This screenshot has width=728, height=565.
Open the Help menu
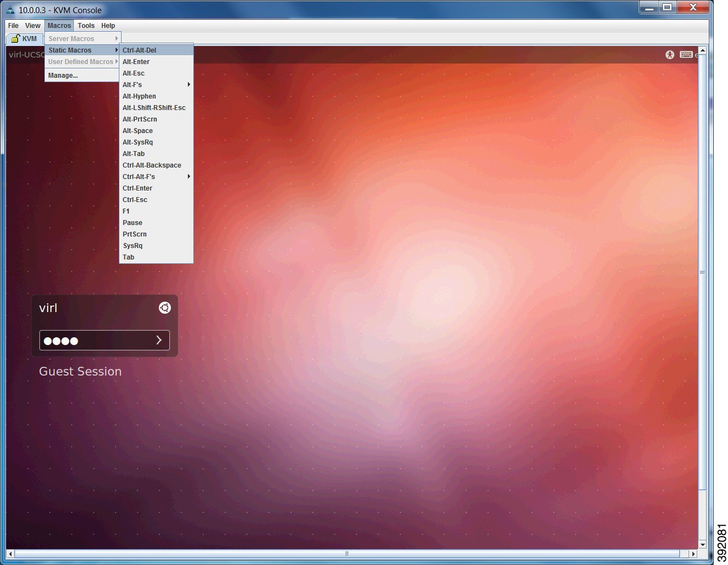pos(108,25)
